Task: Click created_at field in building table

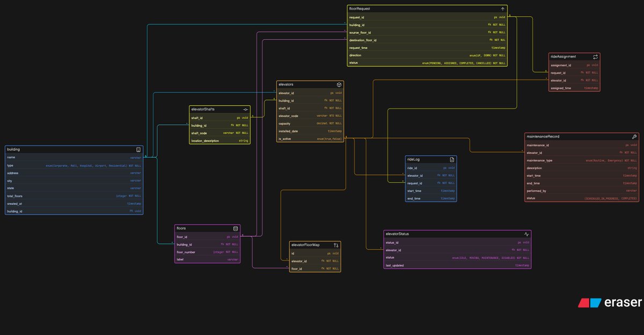Action: click(74, 203)
